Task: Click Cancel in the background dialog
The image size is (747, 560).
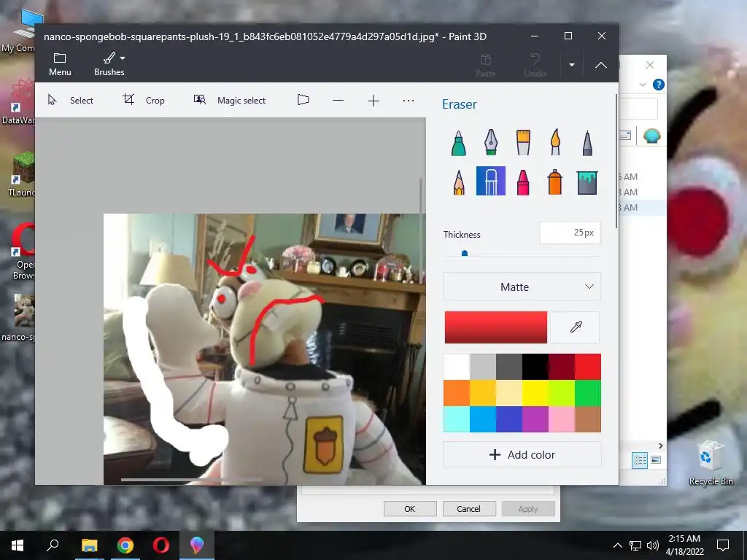Action: point(469,508)
